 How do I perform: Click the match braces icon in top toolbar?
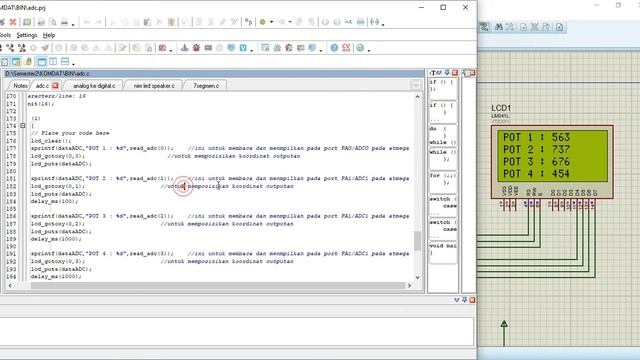[x=375, y=22]
